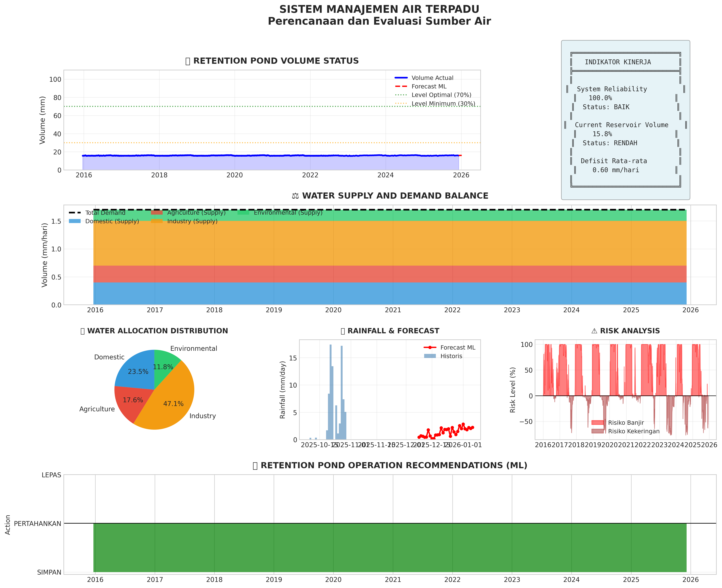
Task: Click the PERTAHANKAN axis label
Action: tap(38, 524)
